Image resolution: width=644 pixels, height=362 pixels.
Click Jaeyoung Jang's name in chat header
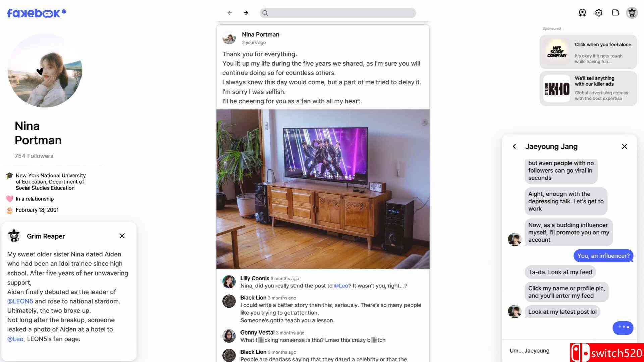point(551,146)
